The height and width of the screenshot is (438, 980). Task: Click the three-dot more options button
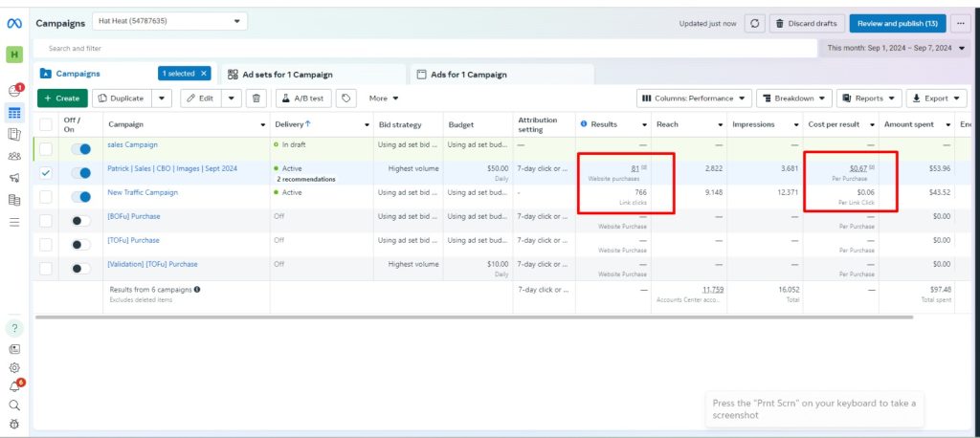click(x=961, y=24)
